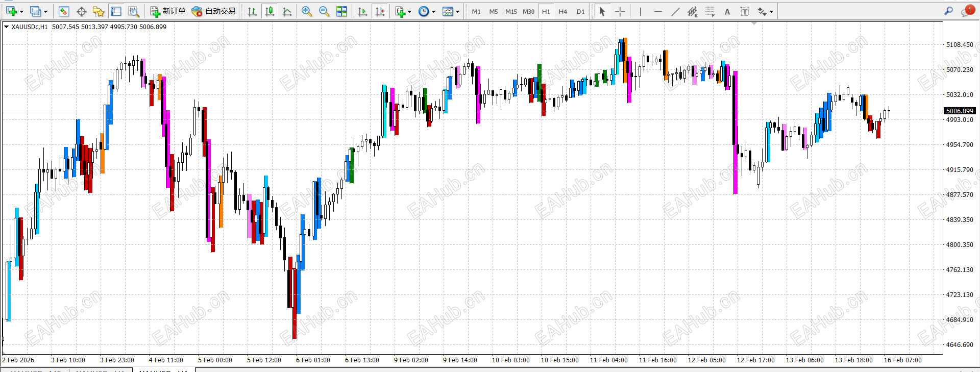This screenshot has width=980, height=372.
Task: Open a new chart window
Action: 11,11
